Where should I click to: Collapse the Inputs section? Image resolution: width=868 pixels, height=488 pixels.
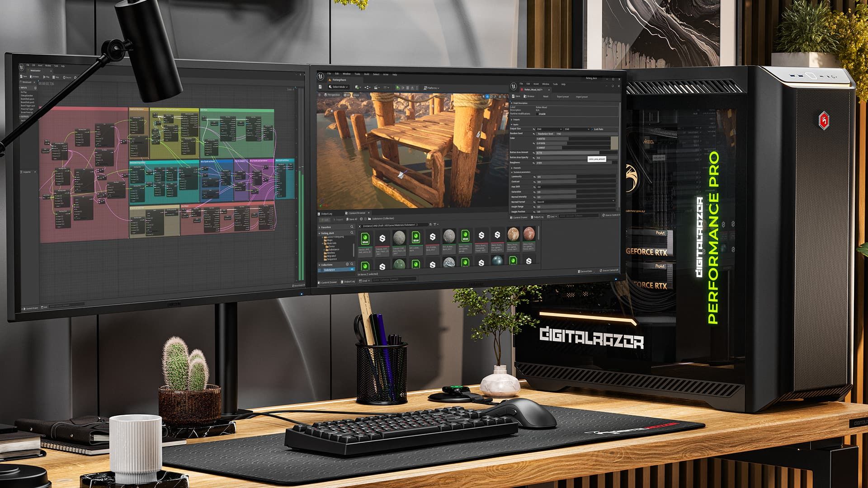[x=511, y=125]
